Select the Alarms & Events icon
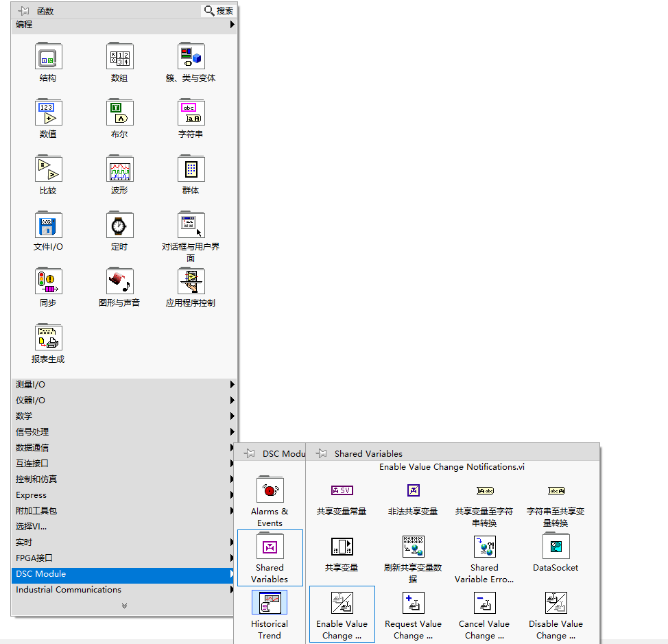 [270, 490]
